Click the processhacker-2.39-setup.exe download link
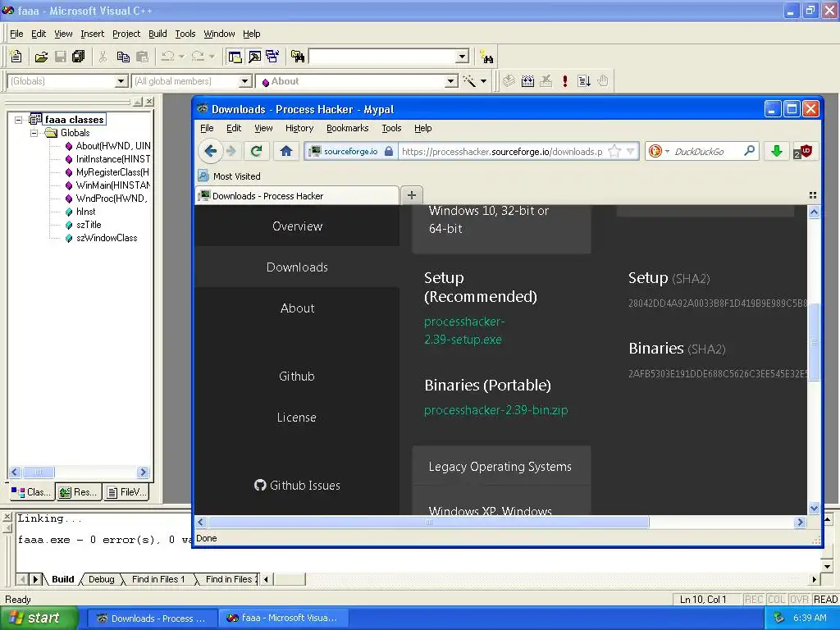The width and height of the screenshot is (840, 630). pyautogui.click(x=464, y=331)
